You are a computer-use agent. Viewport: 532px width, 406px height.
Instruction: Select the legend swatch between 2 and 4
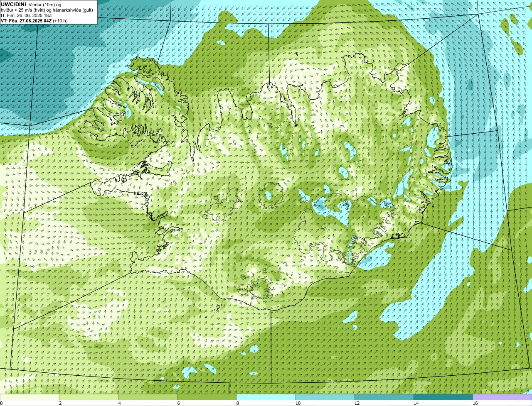tap(89, 397)
